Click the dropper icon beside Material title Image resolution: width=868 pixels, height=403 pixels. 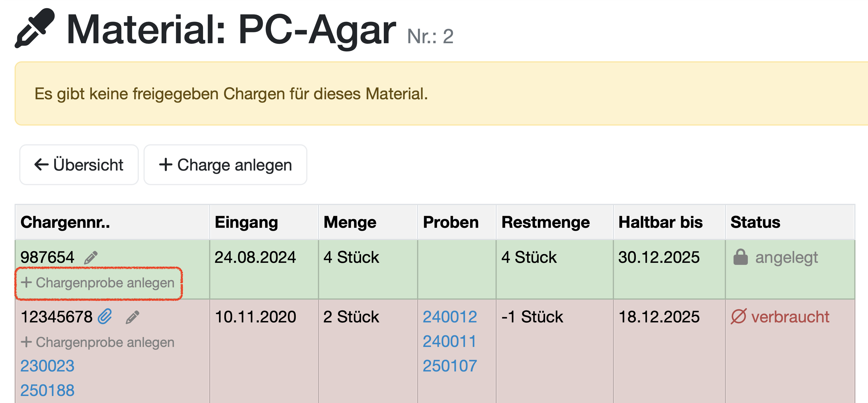coord(35,28)
